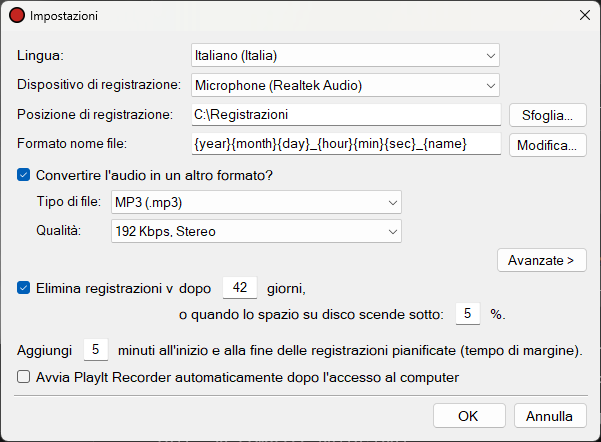Click the tempo di margine text
Screen dimensions: 601x442
(519, 350)
